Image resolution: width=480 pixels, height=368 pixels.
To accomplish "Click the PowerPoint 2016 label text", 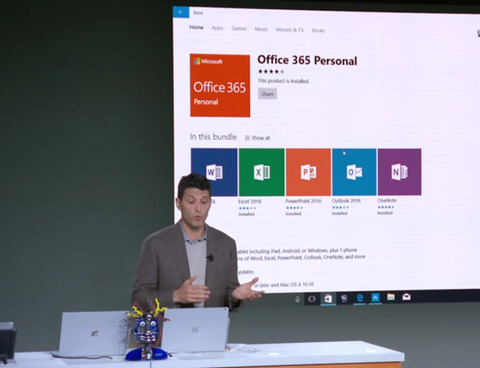I will [x=303, y=201].
